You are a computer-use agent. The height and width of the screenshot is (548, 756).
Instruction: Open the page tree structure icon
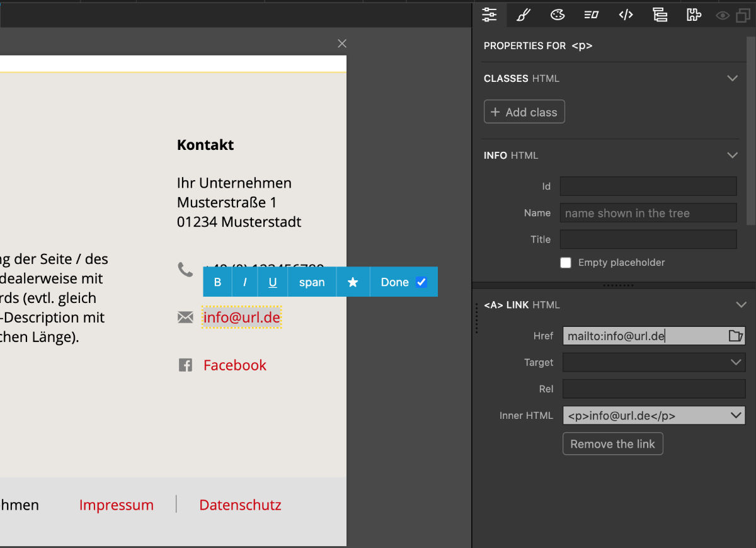660,14
